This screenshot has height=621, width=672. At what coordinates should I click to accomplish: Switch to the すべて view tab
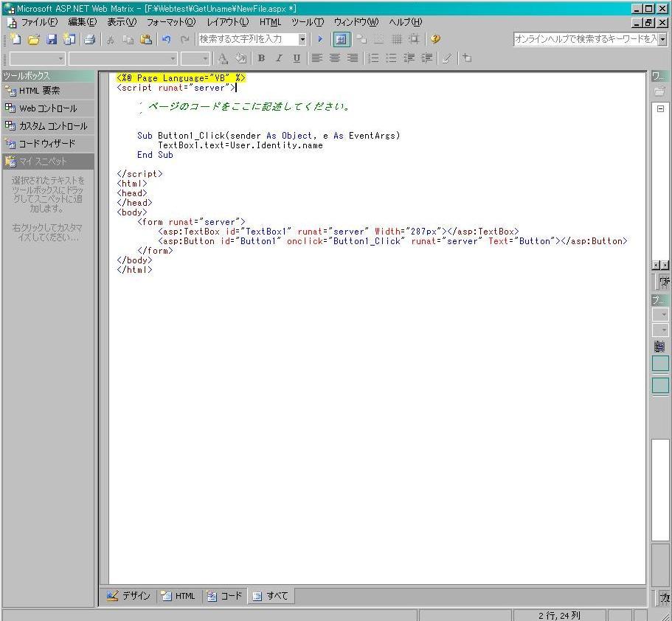click(x=271, y=596)
